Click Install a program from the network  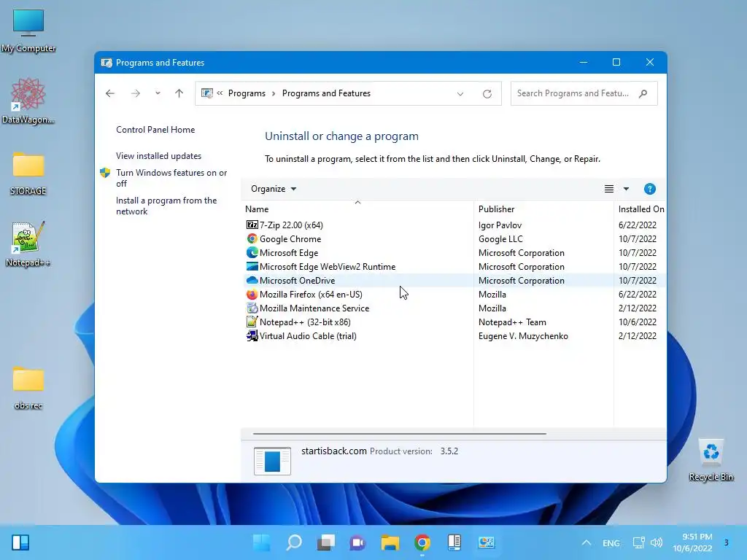click(166, 206)
